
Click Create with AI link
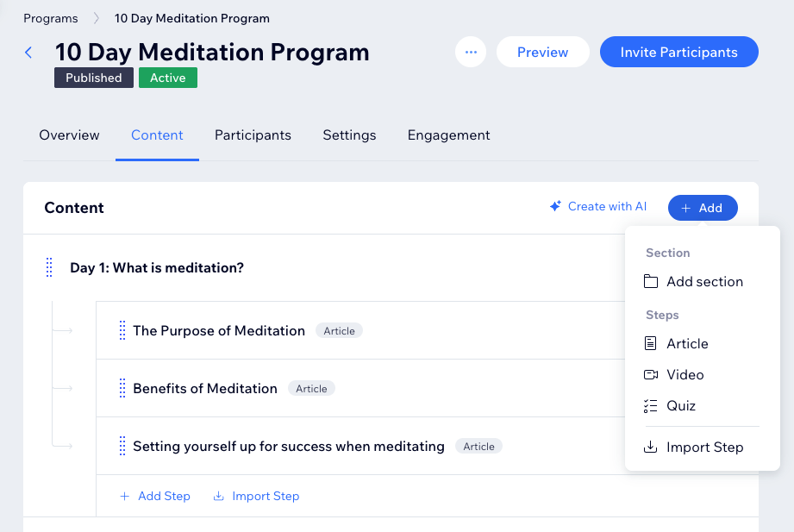click(598, 207)
